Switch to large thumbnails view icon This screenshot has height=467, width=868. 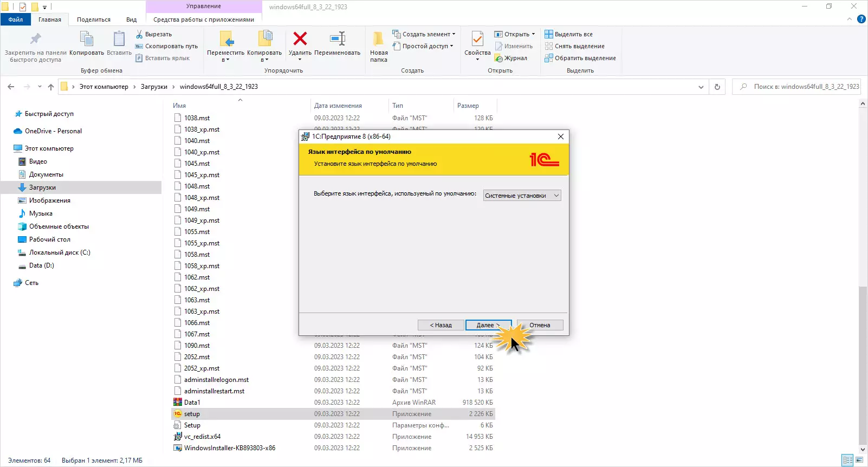(859, 460)
